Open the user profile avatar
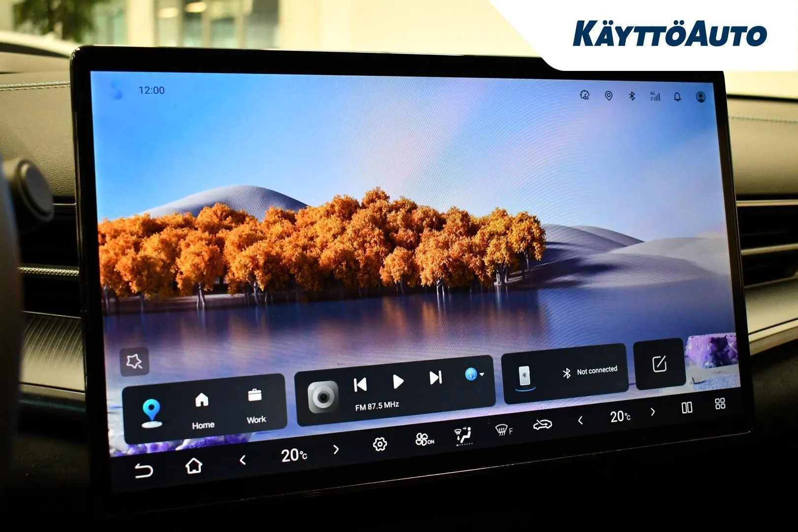The height and width of the screenshot is (532, 798). tap(700, 97)
